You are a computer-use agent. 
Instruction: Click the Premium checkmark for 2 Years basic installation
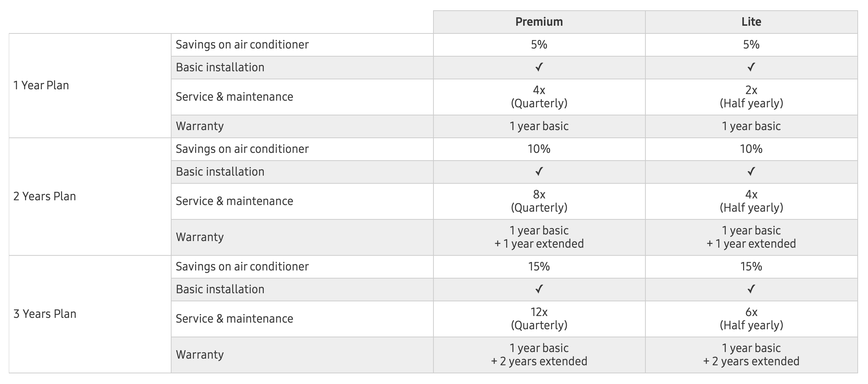(539, 172)
